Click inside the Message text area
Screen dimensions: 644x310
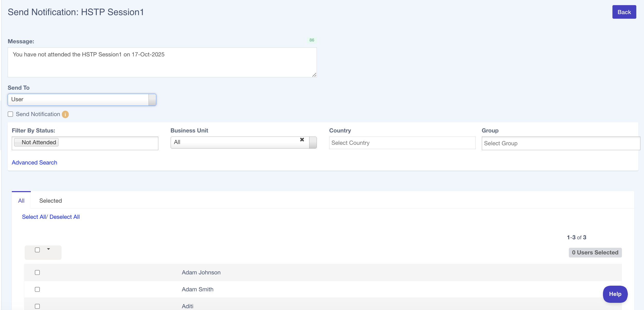162,63
